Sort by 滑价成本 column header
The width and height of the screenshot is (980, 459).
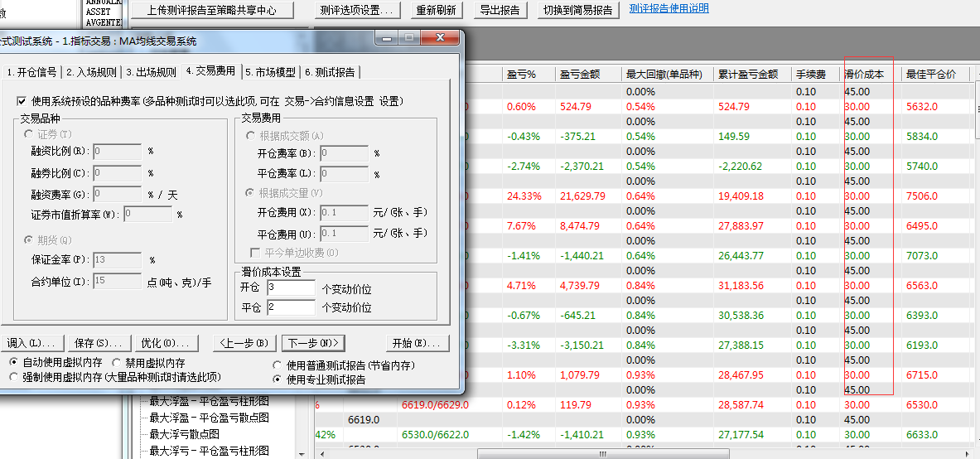(864, 75)
